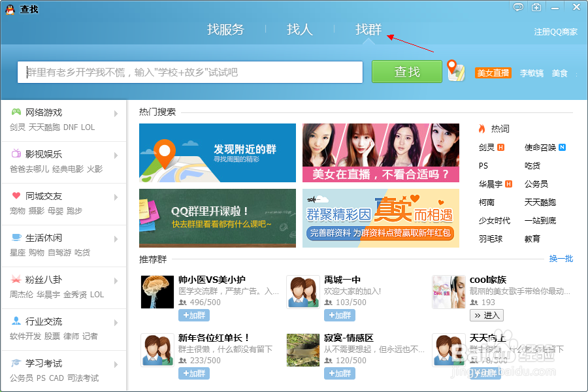Screen dimensions: 588x392
Task: Click the title bar plus-box icon
Action: click(536, 7)
